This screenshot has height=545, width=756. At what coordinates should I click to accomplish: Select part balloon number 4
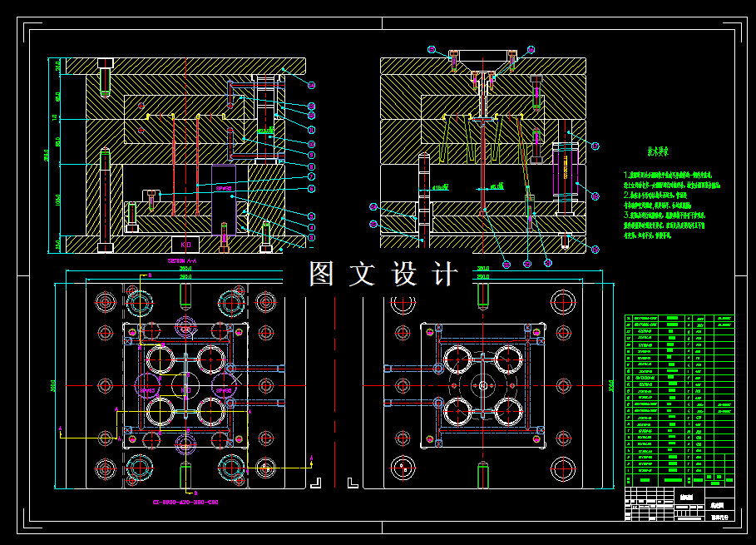311,228
